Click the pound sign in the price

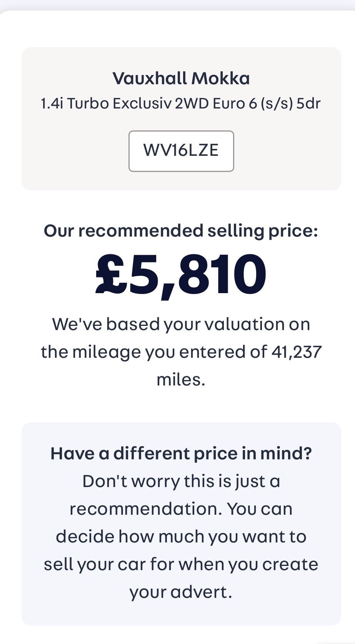pyautogui.click(x=112, y=274)
